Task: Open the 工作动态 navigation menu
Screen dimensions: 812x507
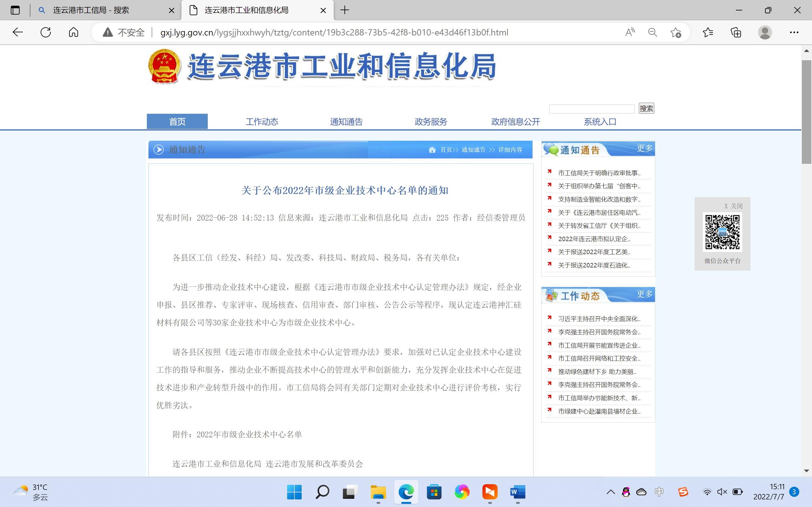Action: coord(262,121)
